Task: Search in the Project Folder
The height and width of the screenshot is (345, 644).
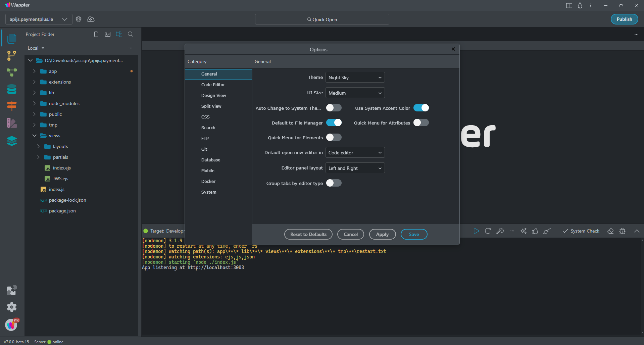Action: pos(131,34)
